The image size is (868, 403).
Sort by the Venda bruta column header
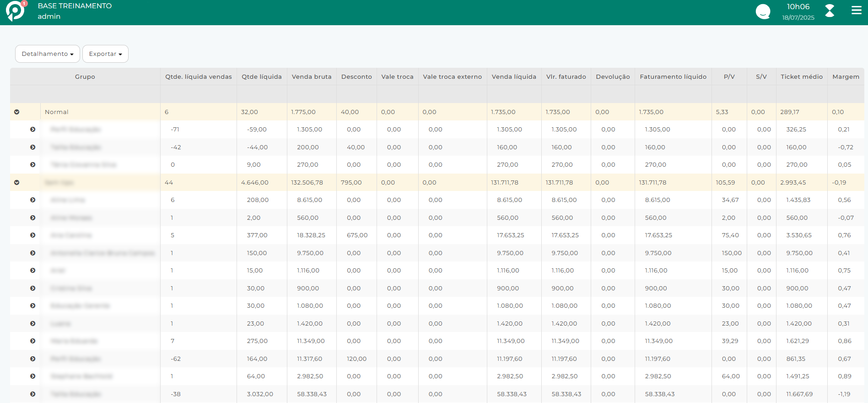[x=311, y=77]
